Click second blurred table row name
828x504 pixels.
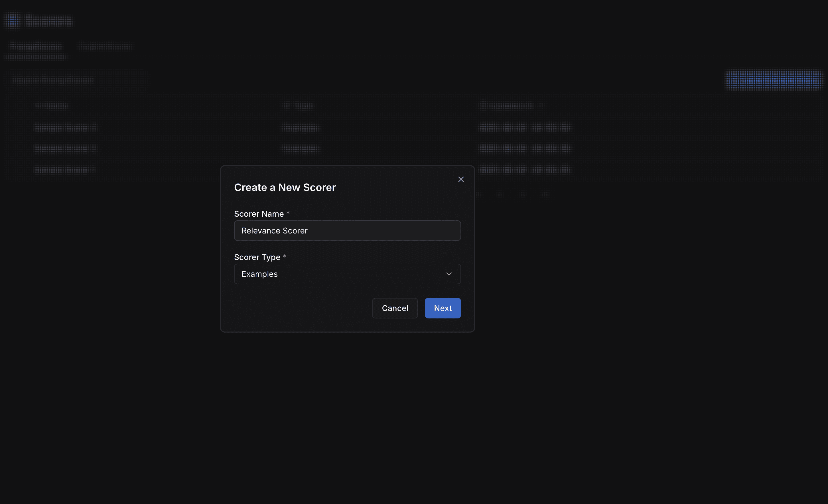point(66,149)
